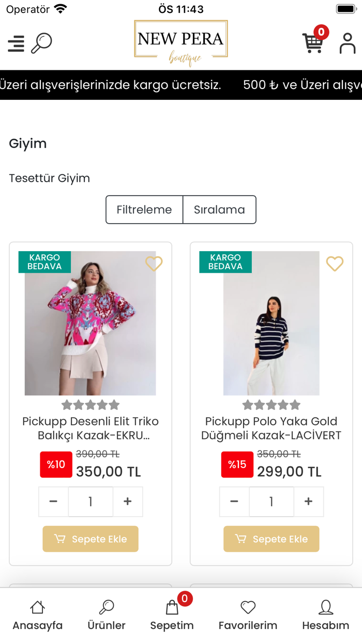
Task: Open the user profile icon
Action: pos(348,43)
